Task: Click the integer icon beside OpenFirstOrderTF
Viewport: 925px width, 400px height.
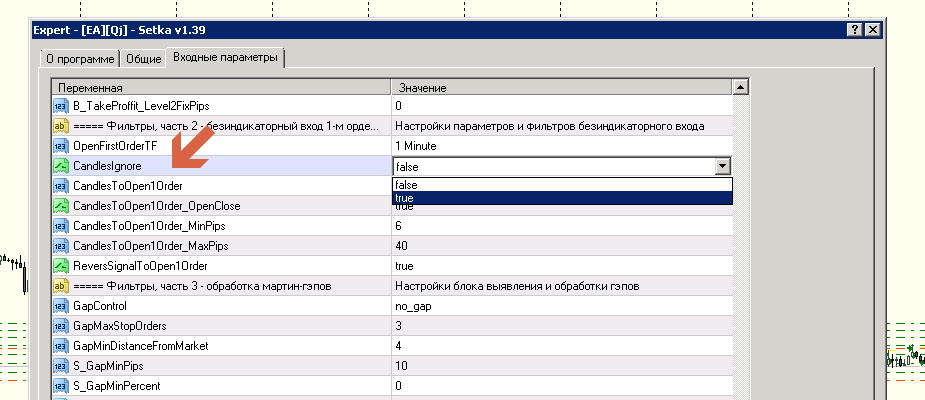Action: [x=61, y=146]
